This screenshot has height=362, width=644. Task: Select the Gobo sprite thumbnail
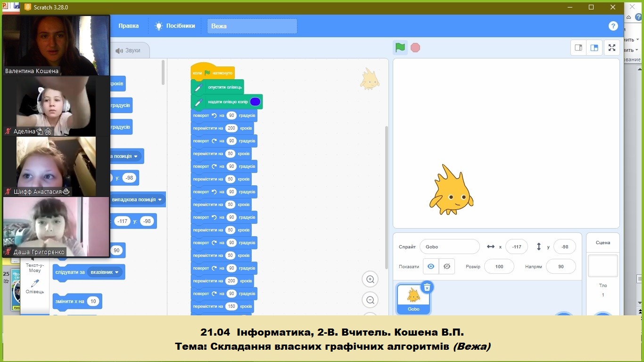pos(413,298)
